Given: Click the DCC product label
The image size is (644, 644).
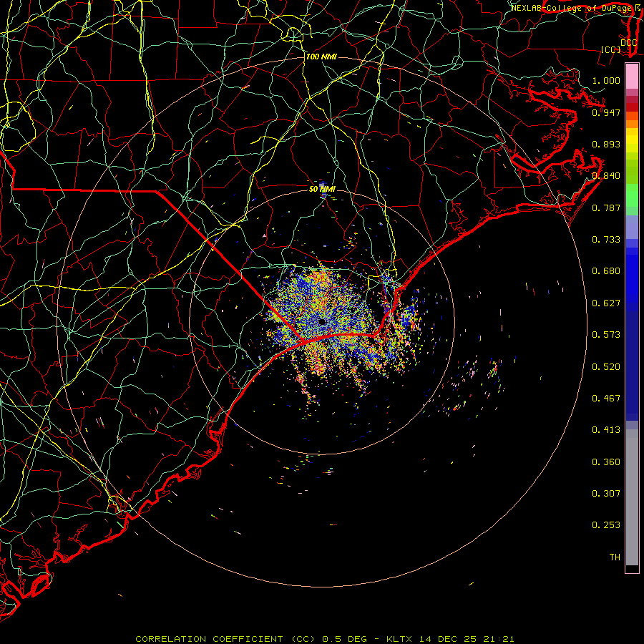Looking at the screenshot, I should click(x=628, y=43).
